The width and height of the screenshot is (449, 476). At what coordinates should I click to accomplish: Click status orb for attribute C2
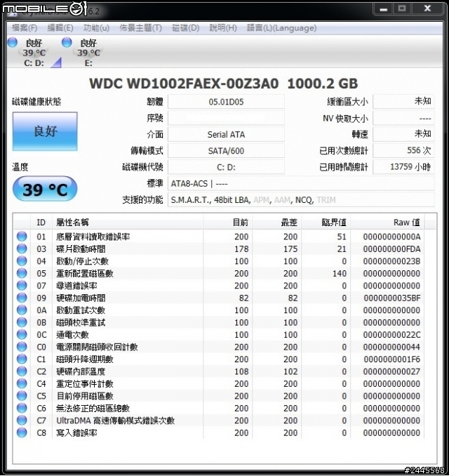pos(22,371)
